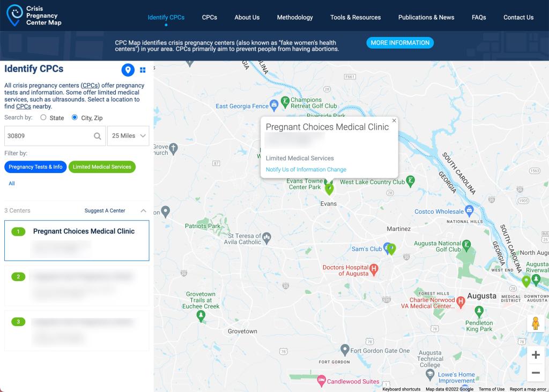Image resolution: width=549 pixels, height=392 pixels.
Task: Toggle Limited Medical Services filter
Action: point(102,167)
